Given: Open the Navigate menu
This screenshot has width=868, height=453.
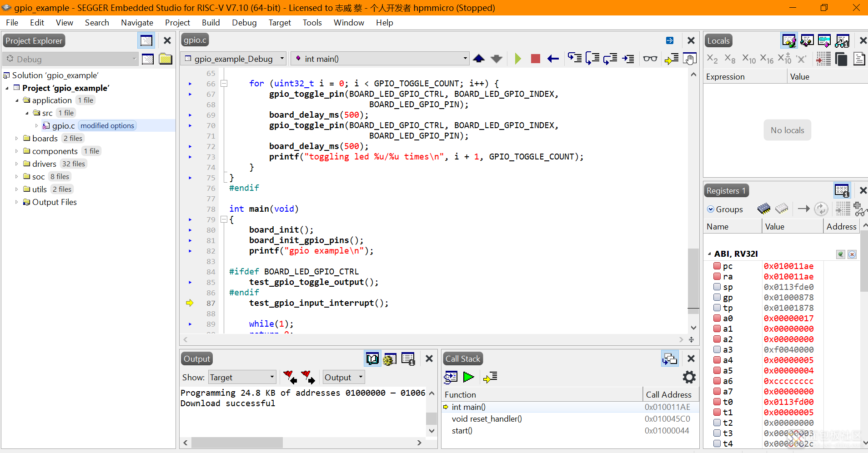Looking at the screenshot, I should (x=137, y=23).
